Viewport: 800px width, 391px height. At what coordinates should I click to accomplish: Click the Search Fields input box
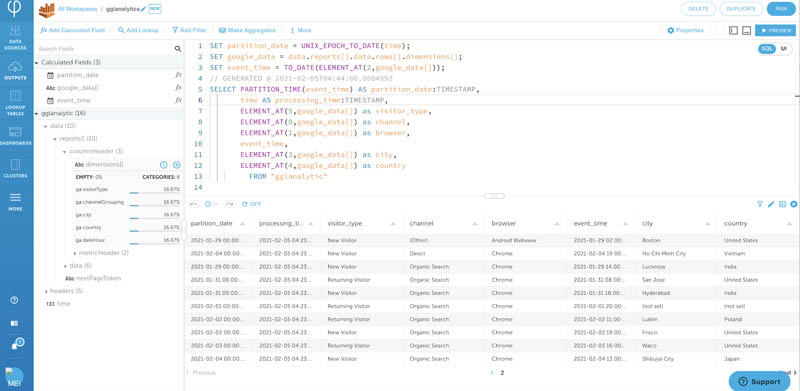(105, 49)
